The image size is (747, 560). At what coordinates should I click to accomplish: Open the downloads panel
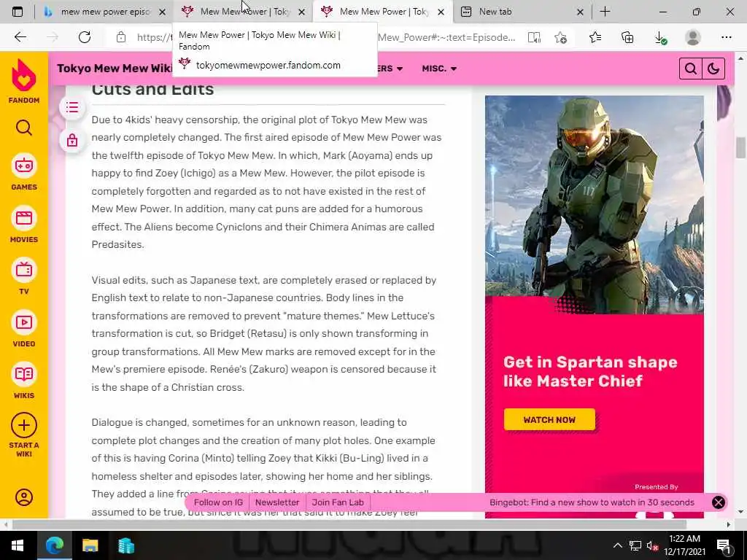tap(660, 37)
